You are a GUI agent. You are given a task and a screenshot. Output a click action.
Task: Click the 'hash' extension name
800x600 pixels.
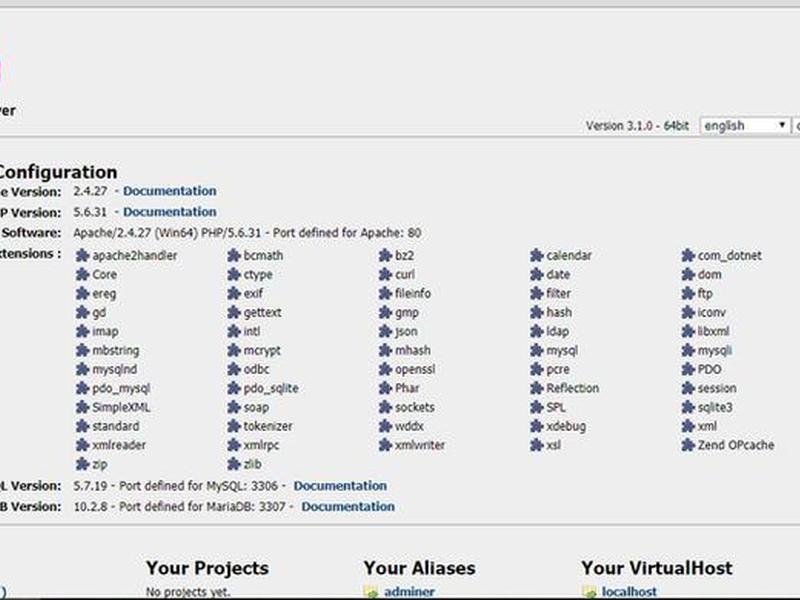tap(559, 312)
